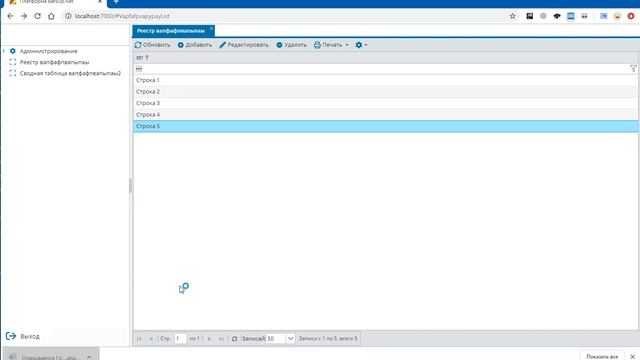Select row Строка 2

click(x=385, y=91)
